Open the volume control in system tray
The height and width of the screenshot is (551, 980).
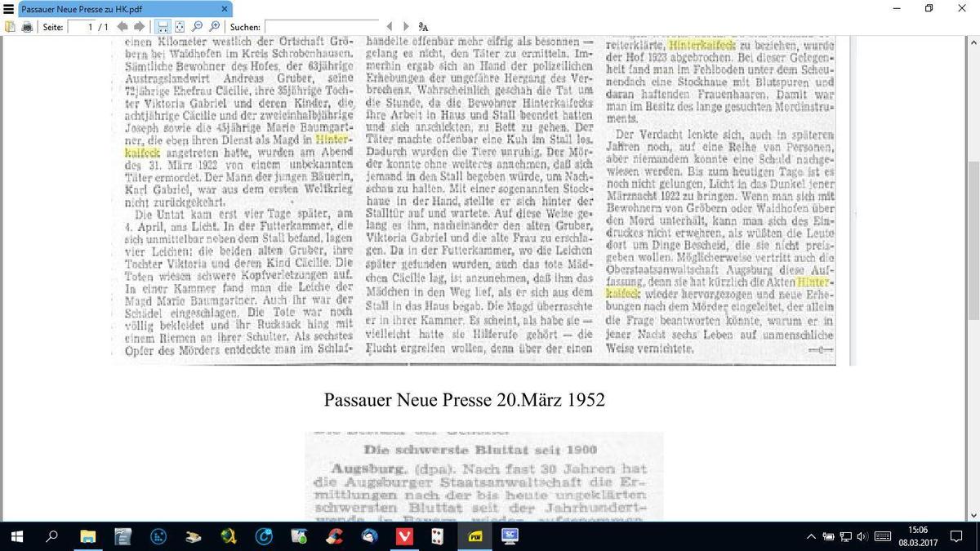pyautogui.click(x=862, y=536)
